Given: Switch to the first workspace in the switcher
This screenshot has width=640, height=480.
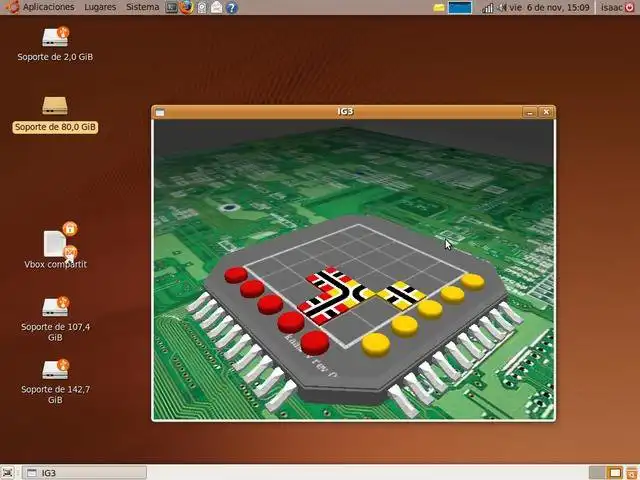Looking at the screenshot, I should tap(597, 473).
